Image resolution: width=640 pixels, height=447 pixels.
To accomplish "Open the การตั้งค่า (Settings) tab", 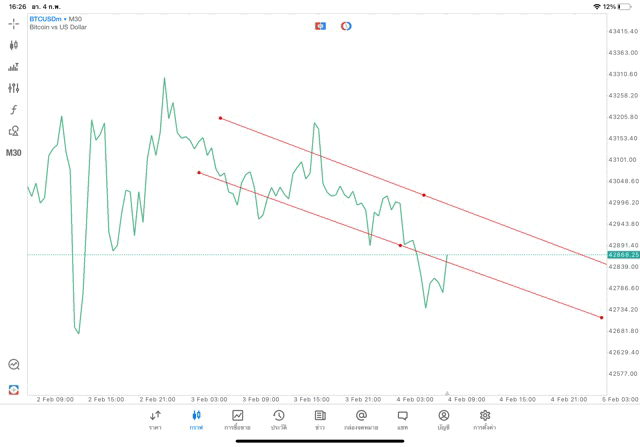I will [485, 419].
